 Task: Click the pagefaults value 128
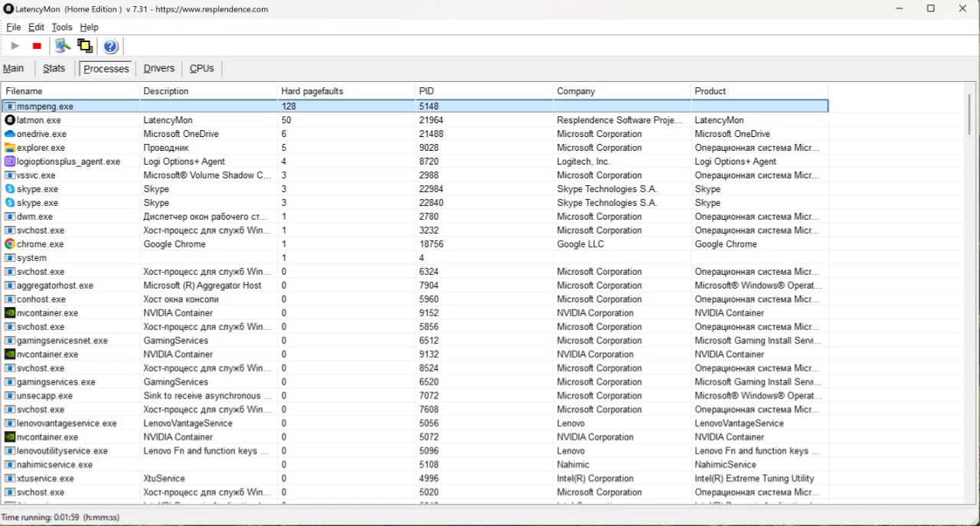[x=289, y=106]
